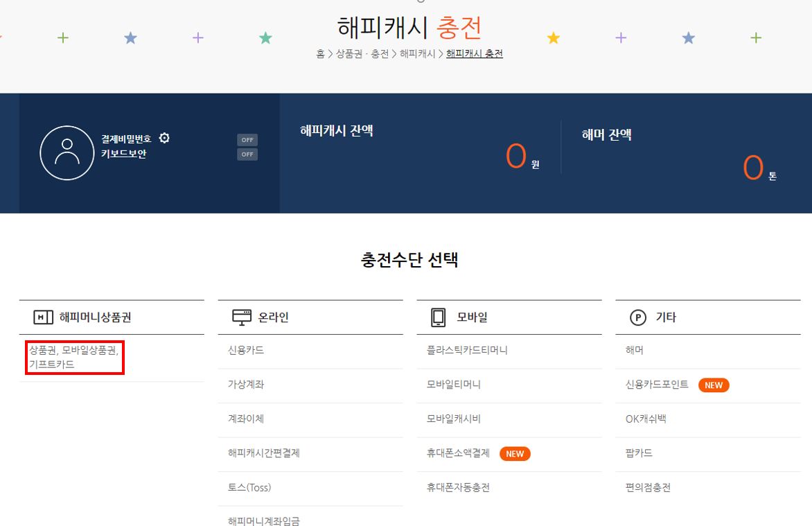The image size is (812, 526).
Task: Click 상품권, 모바일상품권, 기프트카드 highlighted option
Action: pyautogui.click(x=72, y=357)
